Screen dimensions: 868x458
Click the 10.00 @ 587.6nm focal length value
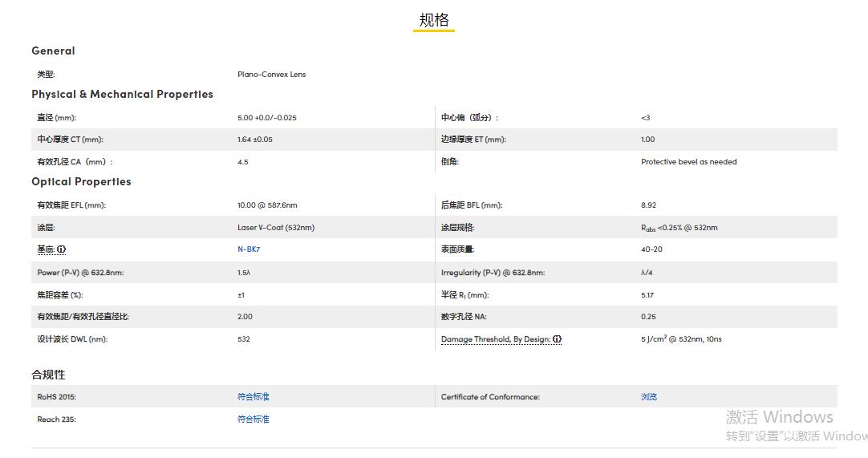[267, 205]
